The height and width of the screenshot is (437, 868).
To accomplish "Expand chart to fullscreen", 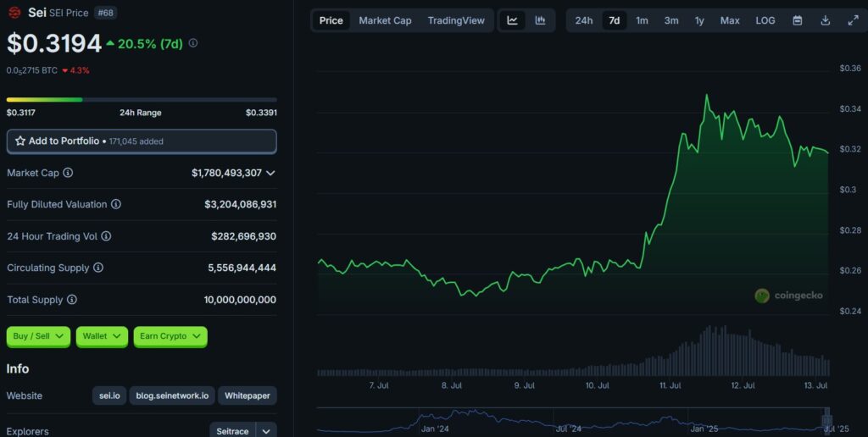I will click(x=853, y=20).
